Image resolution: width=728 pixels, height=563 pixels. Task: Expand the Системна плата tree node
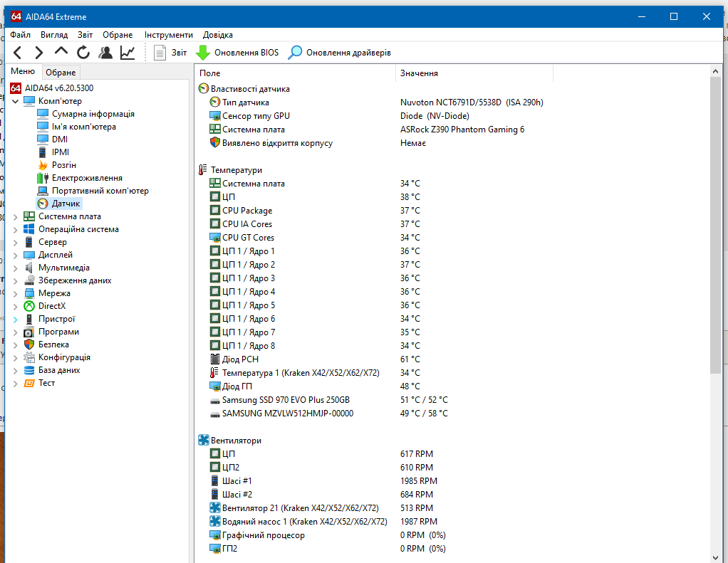[x=16, y=216]
